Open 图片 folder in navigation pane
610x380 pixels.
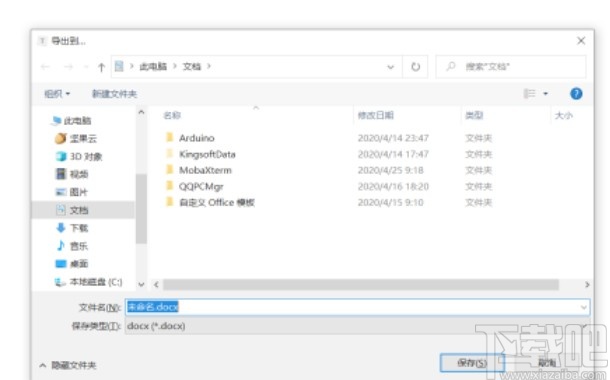[79, 192]
